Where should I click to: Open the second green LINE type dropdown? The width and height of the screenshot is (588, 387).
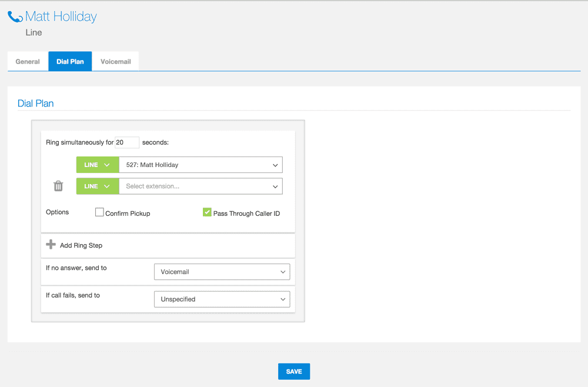pyautogui.click(x=98, y=186)
